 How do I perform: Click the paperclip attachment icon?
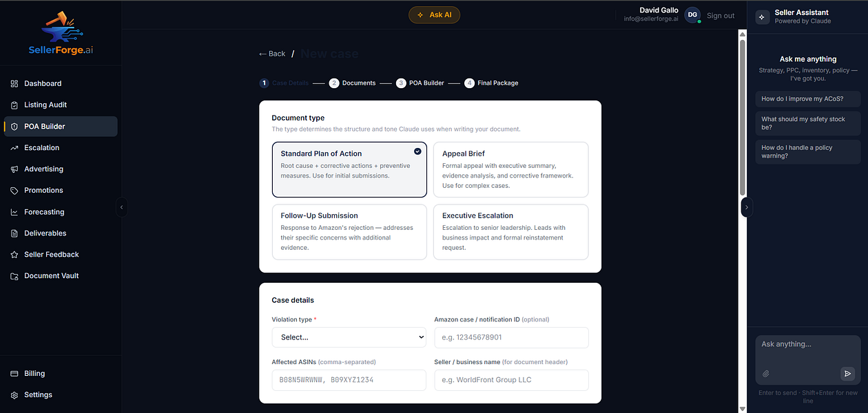pos(765,374)
